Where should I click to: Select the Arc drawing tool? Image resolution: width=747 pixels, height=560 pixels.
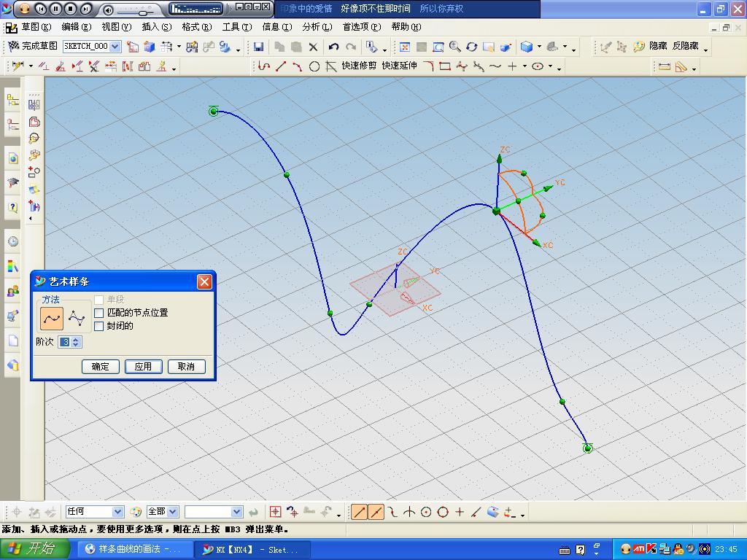click(x=298, y=66)
